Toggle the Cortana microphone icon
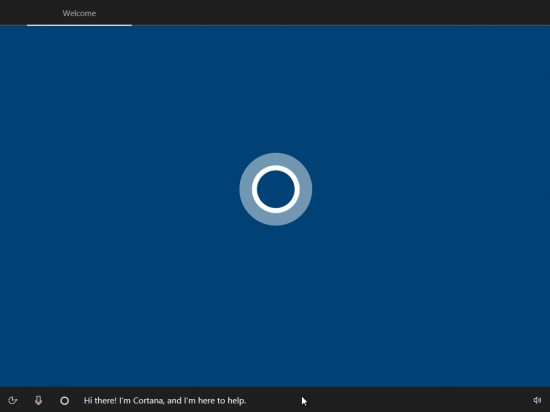Image resolution: width=550 pixels, height=412 pixels. pos(39,400)
